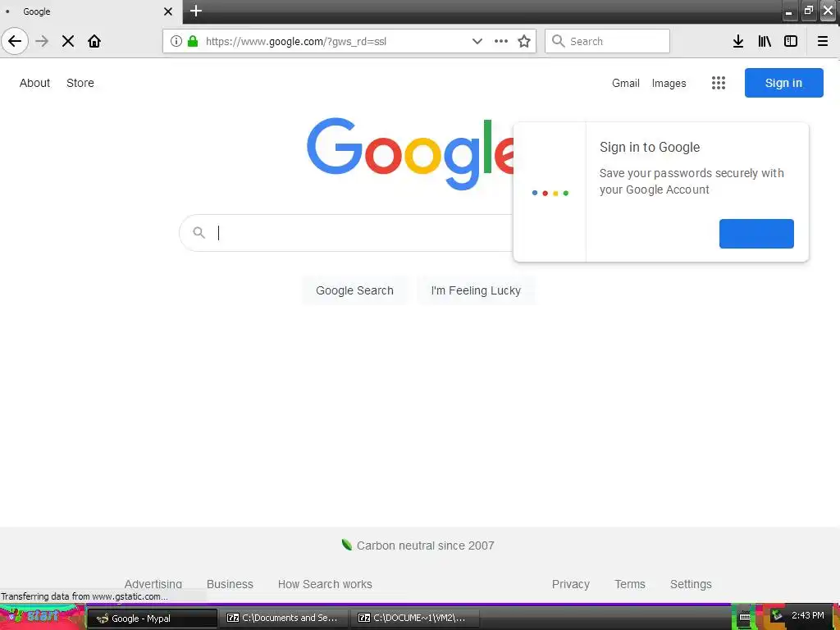Click the blue button in sign-in popup
Viewport: 840px width, 630px height.
coord(756,234)
